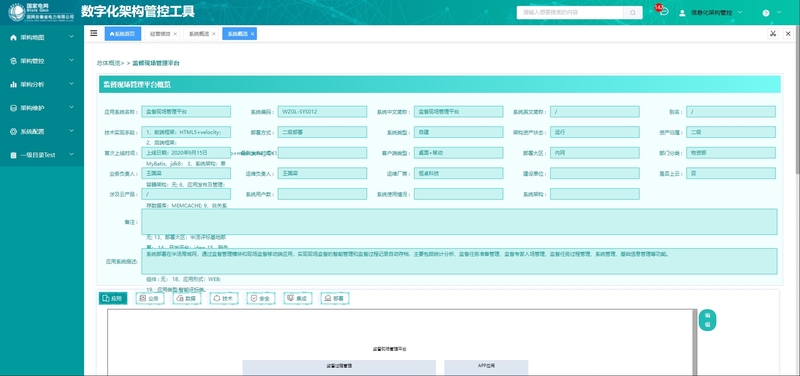Click the fullscreen expand icon on tab bar
This screenshot has width=800, height=376.
(x=773, y=34)
